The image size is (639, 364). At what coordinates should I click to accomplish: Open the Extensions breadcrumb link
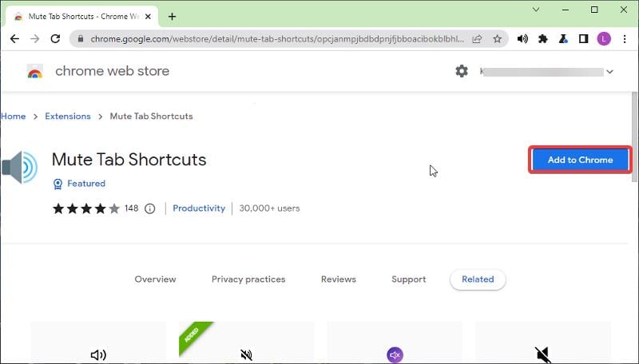click(68, 116)
